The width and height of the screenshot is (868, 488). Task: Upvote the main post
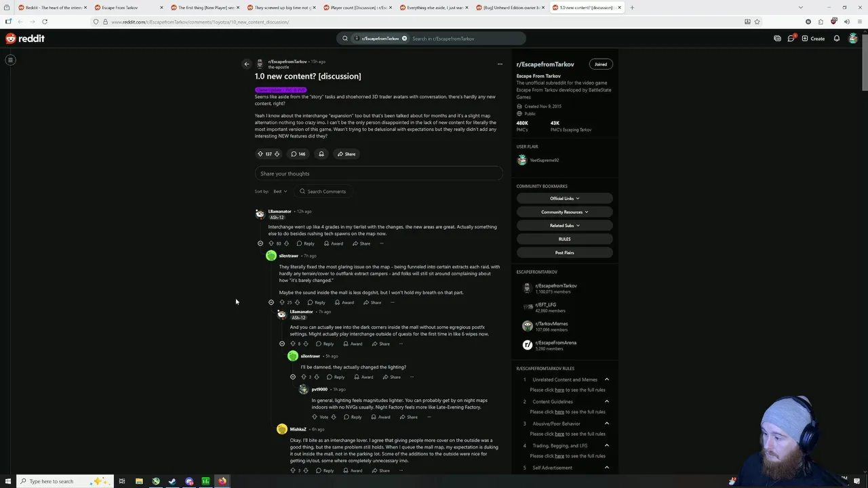click(x=260, y=154)
